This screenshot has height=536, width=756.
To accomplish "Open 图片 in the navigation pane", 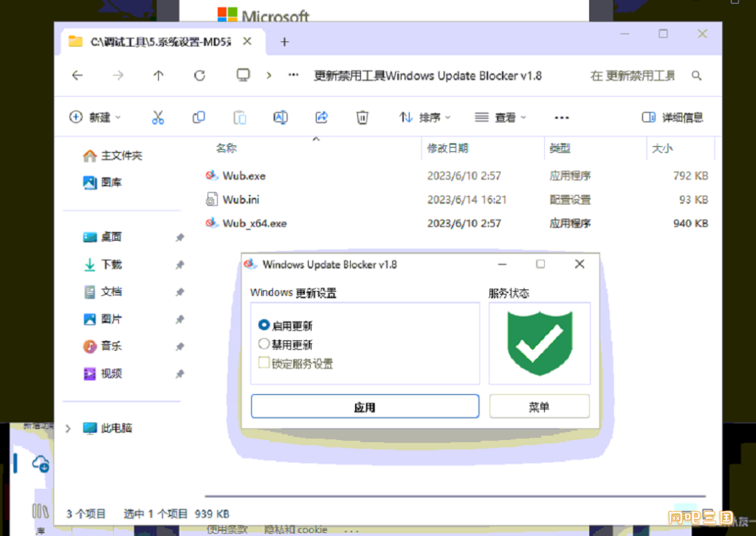I will tap(102, 319).
